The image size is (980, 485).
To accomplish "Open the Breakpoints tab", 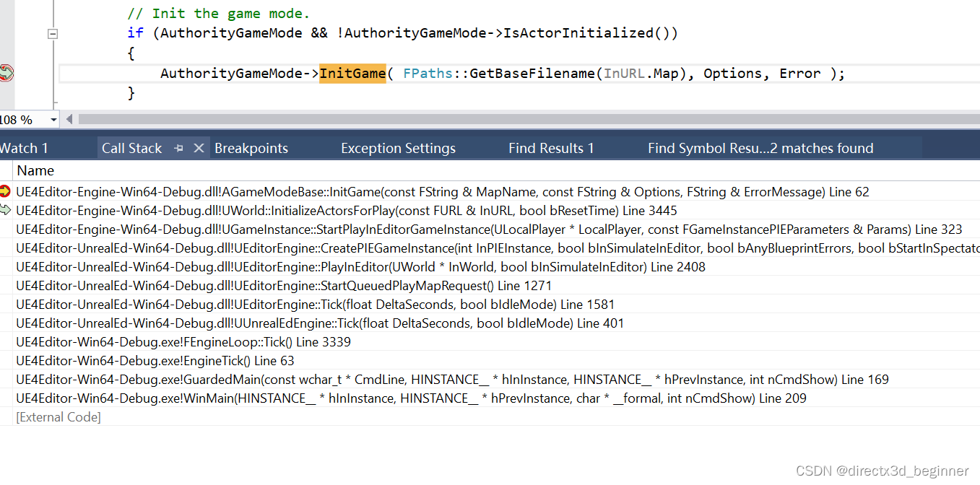I will tap(251, 148).
